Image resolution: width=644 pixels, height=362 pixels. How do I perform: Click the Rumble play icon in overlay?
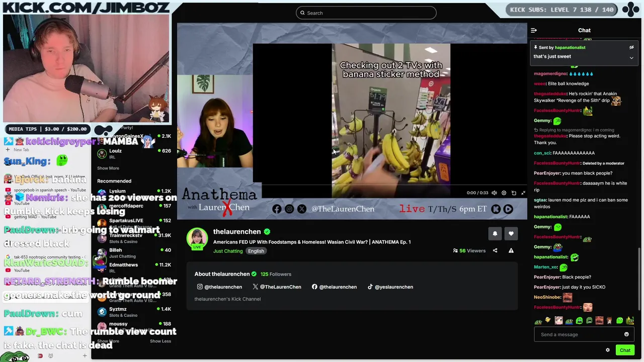click(x=508, y=209)
